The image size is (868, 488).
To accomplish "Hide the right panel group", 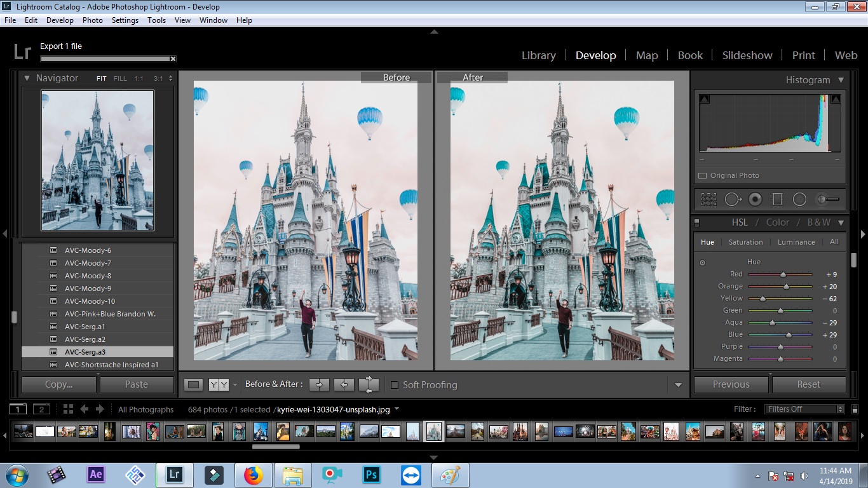I will click(x=864, y=234).
